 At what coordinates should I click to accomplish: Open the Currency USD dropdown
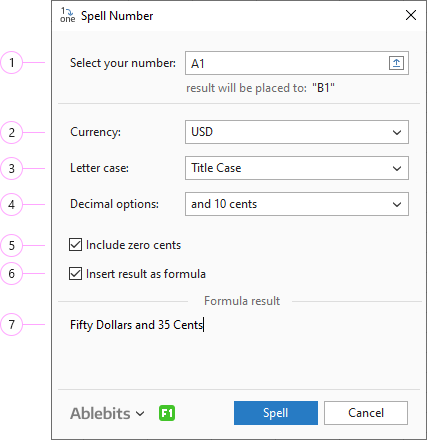point(297,132)
